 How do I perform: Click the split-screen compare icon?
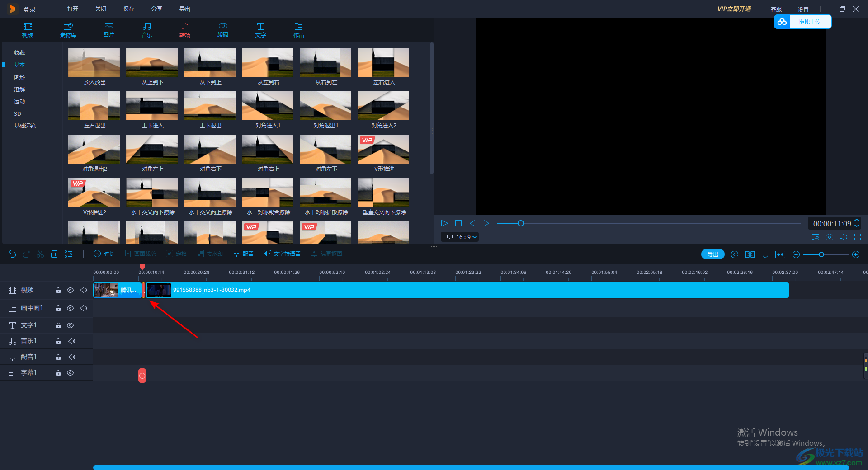click(x=750, y=254)
